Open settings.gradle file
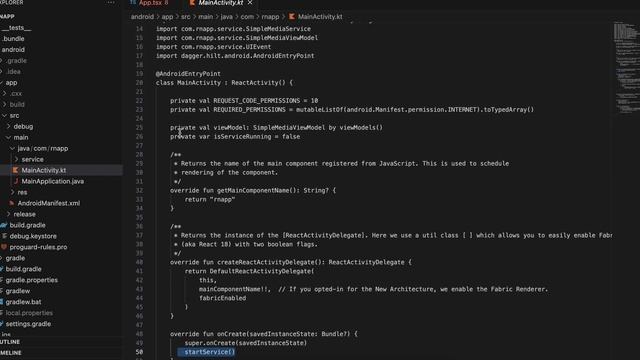This screenshot has height=360, width=640. coord(28,324)
